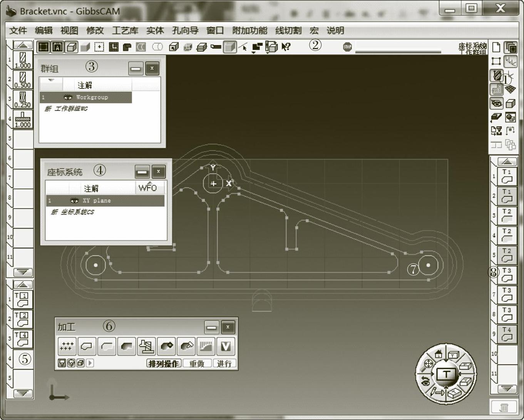The height and width of the screenshot is (420, 524).
Task: Open the 工艺库 menu
Action: pos(125,31)
